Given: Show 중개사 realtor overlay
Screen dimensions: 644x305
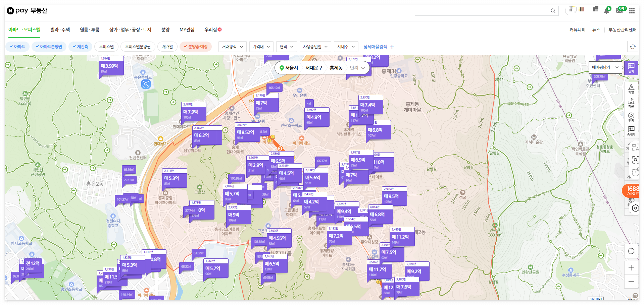Looking at the screenshot, I should coord(631,131).
